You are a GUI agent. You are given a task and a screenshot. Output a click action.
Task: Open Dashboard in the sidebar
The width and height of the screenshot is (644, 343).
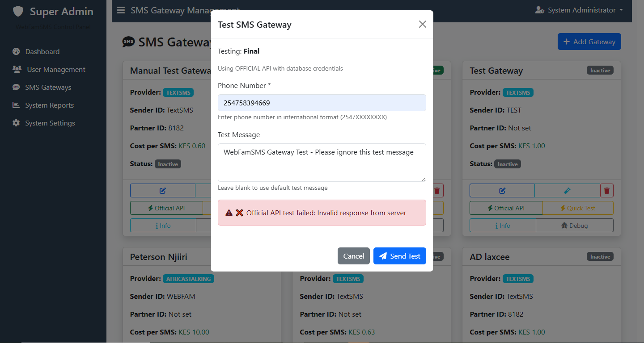point(42,52)
